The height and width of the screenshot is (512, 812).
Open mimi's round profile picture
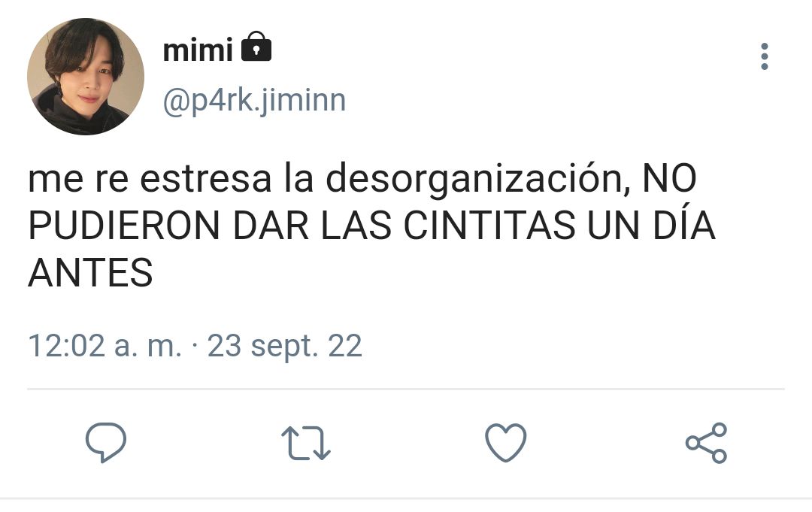pyautogui.click(x=86, y=77)
